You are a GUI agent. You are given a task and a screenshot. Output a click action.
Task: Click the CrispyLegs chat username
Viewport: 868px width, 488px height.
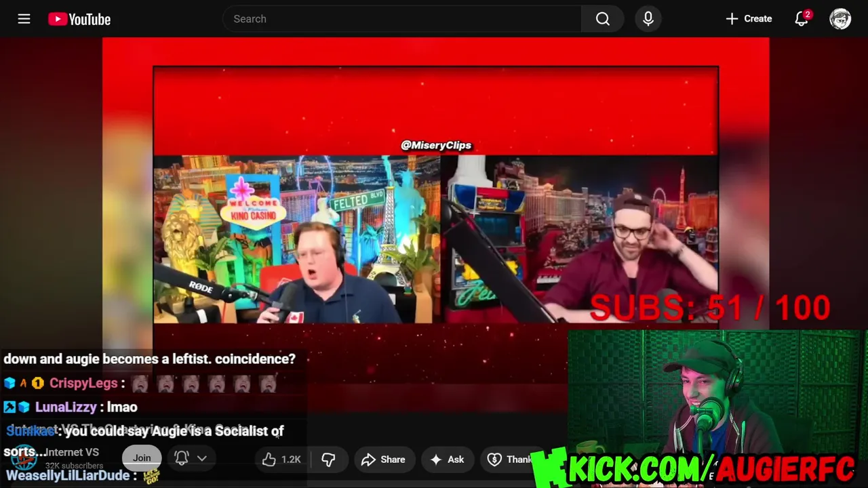pos(83,383)
